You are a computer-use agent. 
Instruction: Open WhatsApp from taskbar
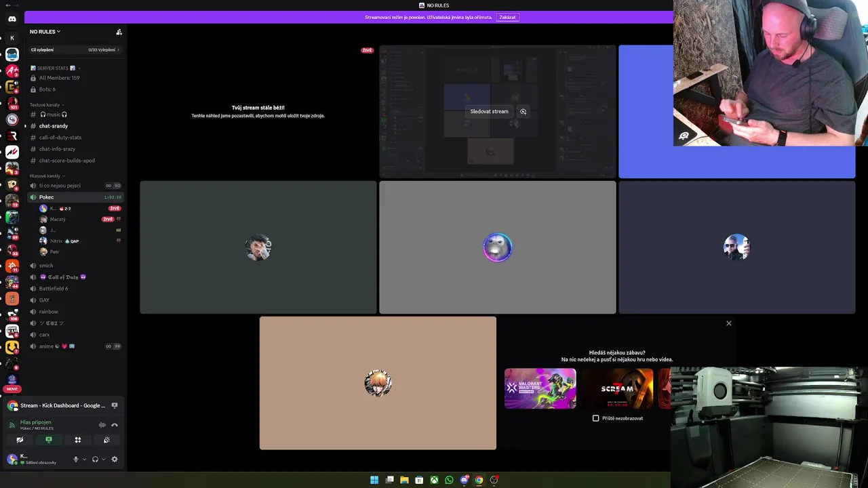(x=449, y=480)
